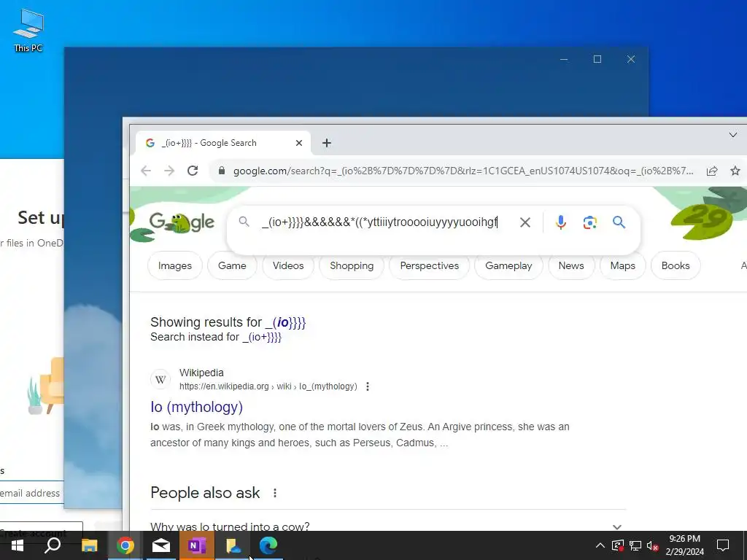Open Windows taskbar search
Image resolution: width=747 pixels, height=560 pixels.
click(53, 545)
